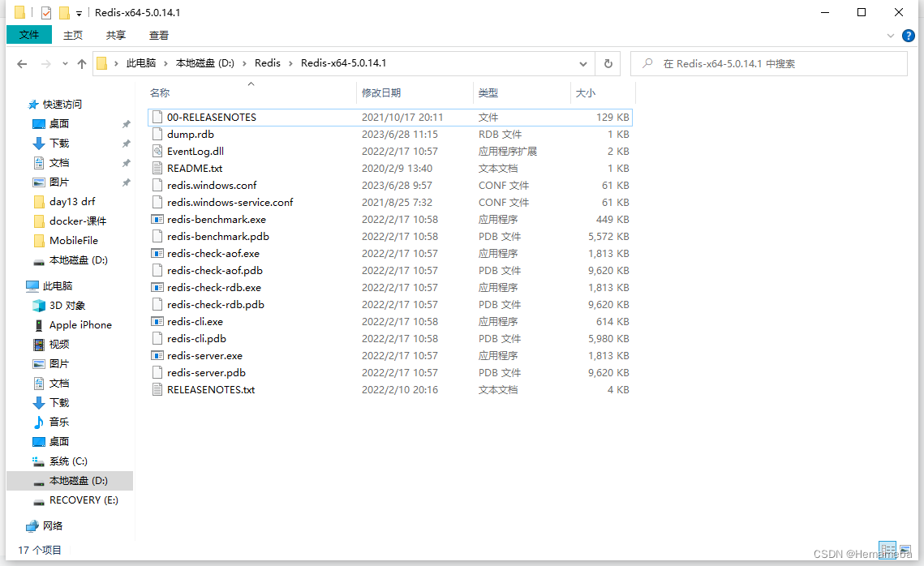Select the redis-benchmark.exe icon

[x=157, y=220]
